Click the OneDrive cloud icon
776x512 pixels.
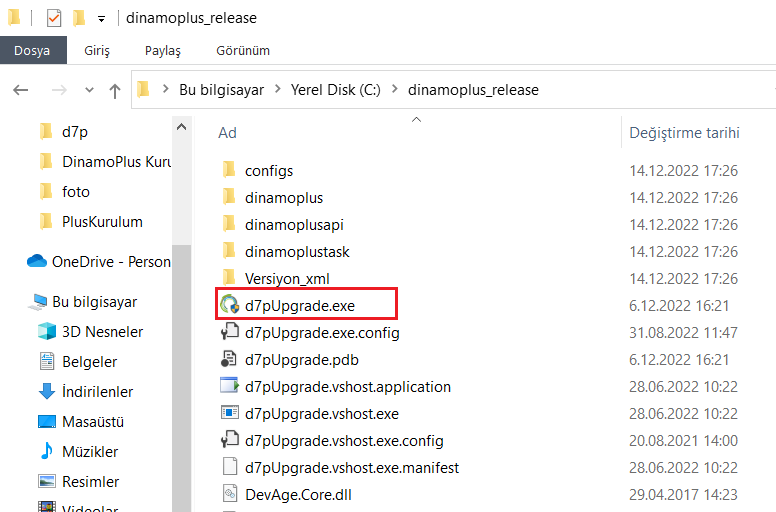tap(37, 261)
